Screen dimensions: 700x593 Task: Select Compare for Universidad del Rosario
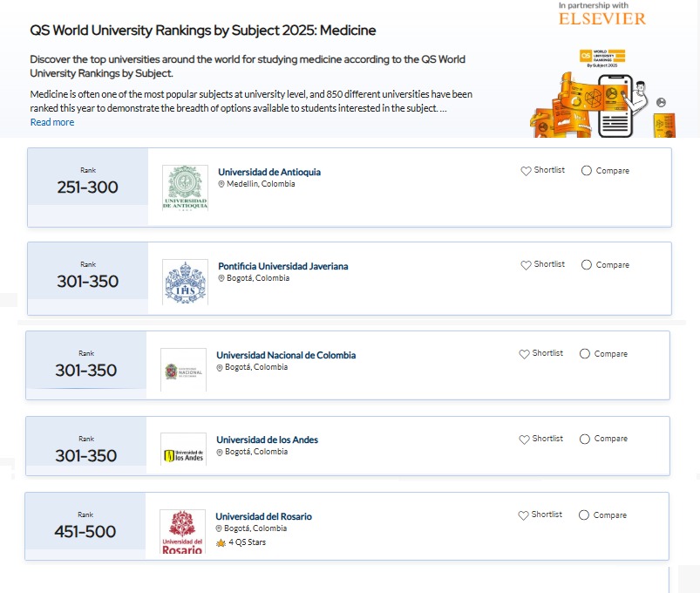coord(584,515)
